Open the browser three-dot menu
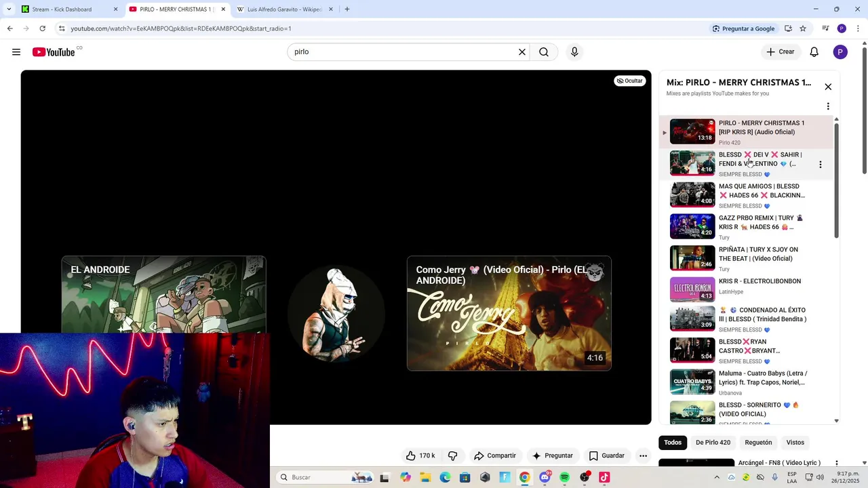The image size is (868, 488). pos(858,28)
